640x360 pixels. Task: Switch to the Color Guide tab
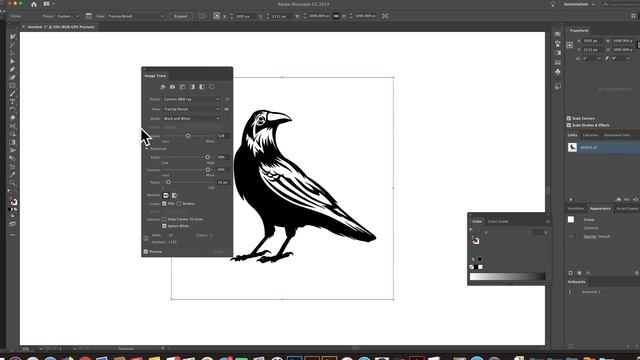tap(498, 222)
